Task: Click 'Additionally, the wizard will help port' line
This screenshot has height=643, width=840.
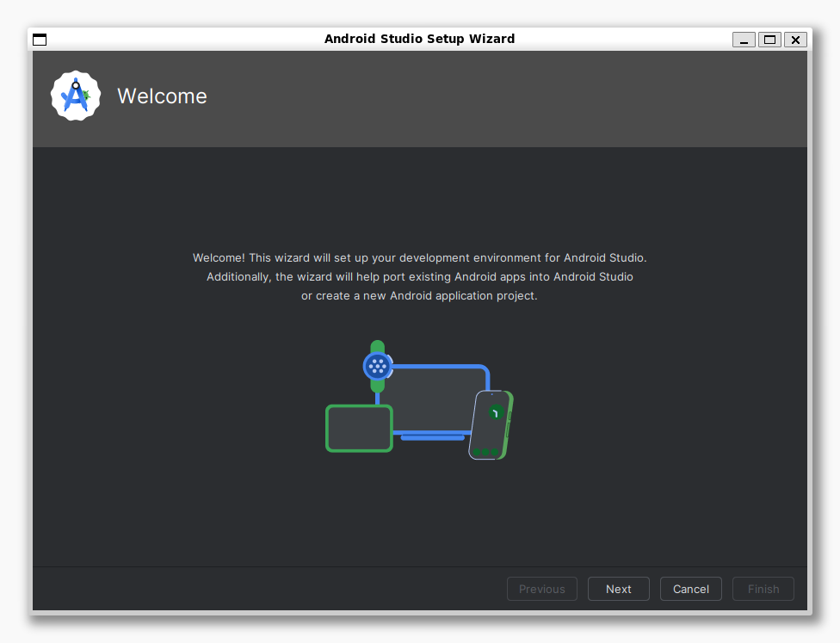Action: point(419,276)
